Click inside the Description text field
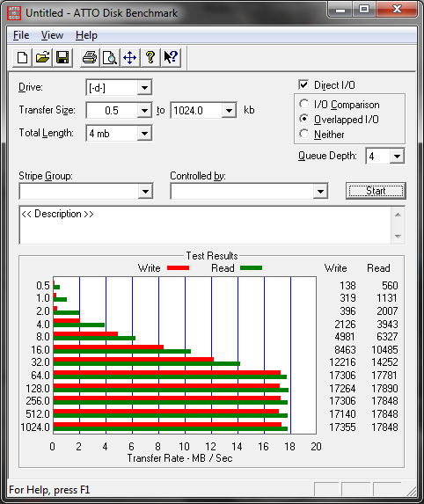 click(x=205, y=225)
